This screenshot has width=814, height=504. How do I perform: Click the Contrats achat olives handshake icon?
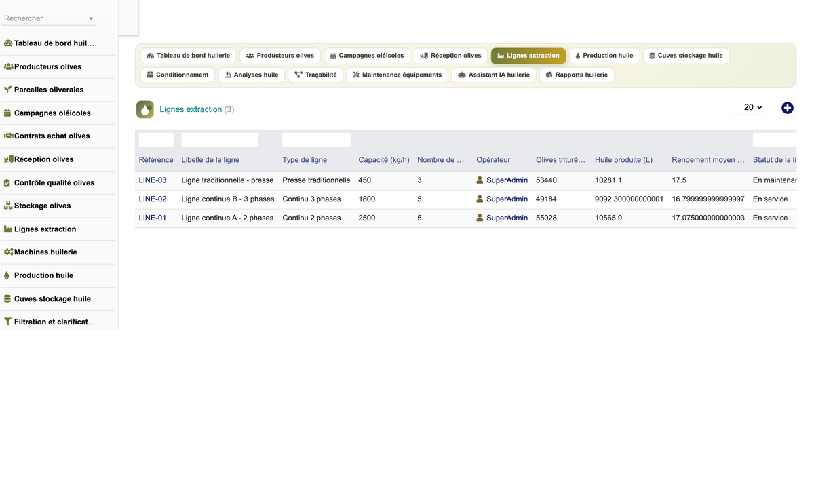click(x=8, y=136)
